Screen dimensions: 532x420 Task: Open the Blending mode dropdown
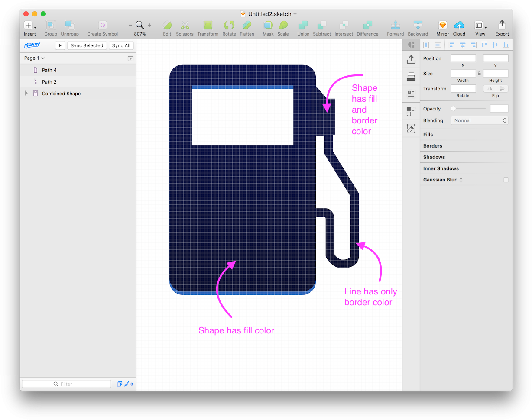[479, 120]
